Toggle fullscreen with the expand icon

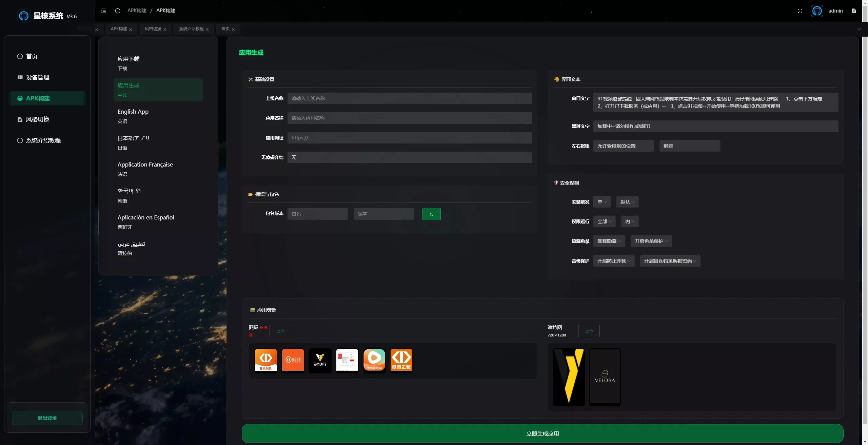click(x=800, y=11)
